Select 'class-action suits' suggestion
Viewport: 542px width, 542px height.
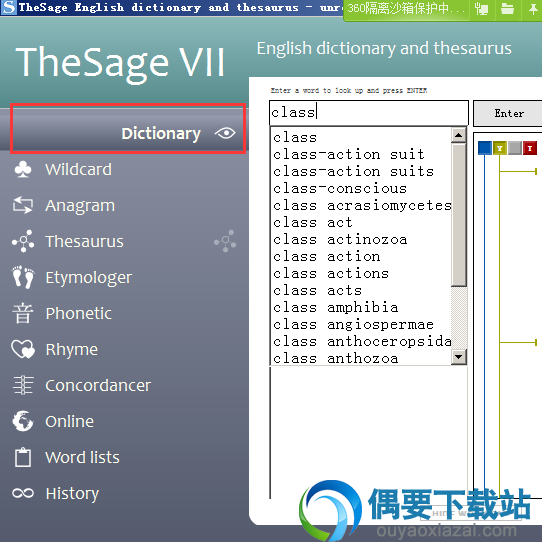361,171
